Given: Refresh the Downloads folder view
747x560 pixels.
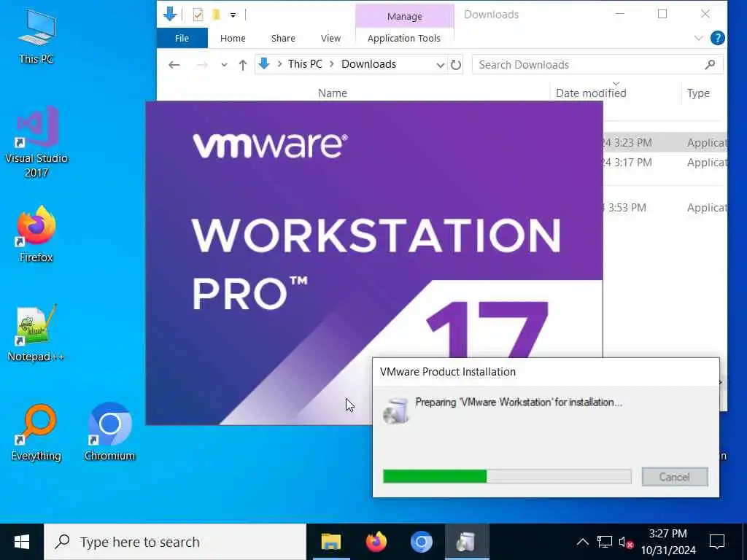Looking at the screenshot, I should [456, 65].
